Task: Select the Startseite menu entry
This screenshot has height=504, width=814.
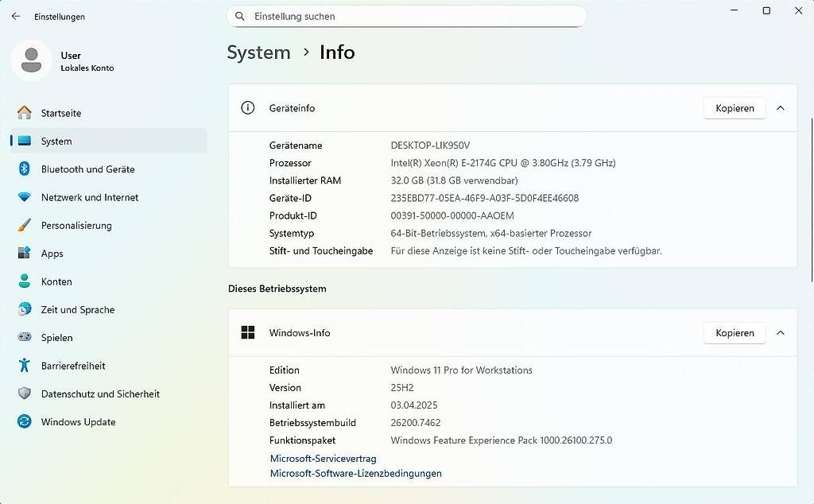Action: click(x=61, y=113)
